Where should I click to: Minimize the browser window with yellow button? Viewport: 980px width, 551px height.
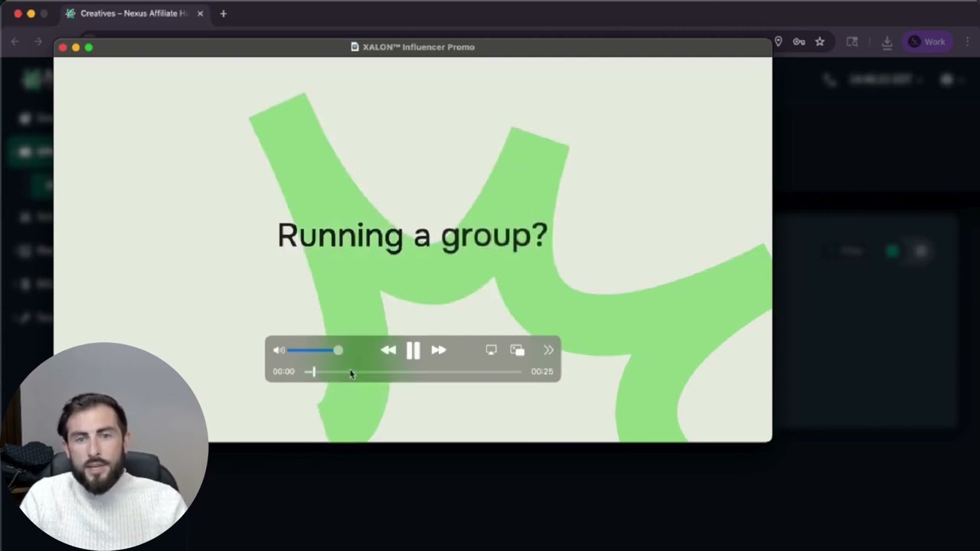pyautogui.click(x=31, y=14)
